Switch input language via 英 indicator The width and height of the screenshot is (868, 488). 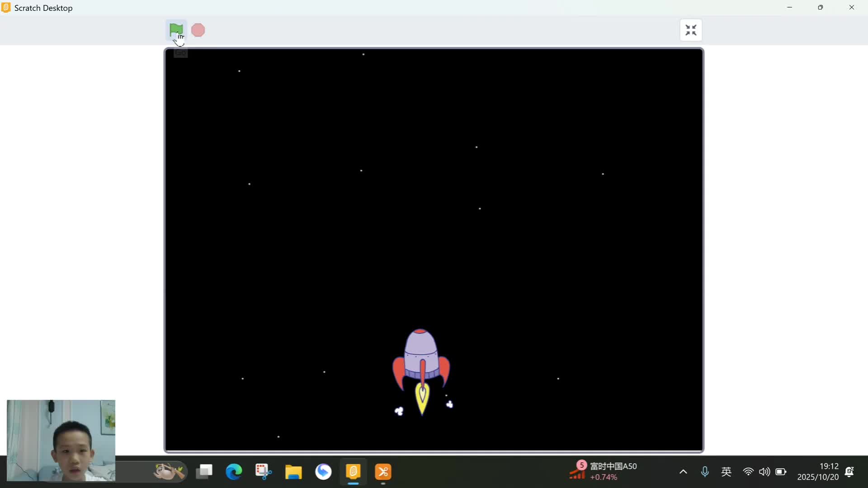point(726,472)
